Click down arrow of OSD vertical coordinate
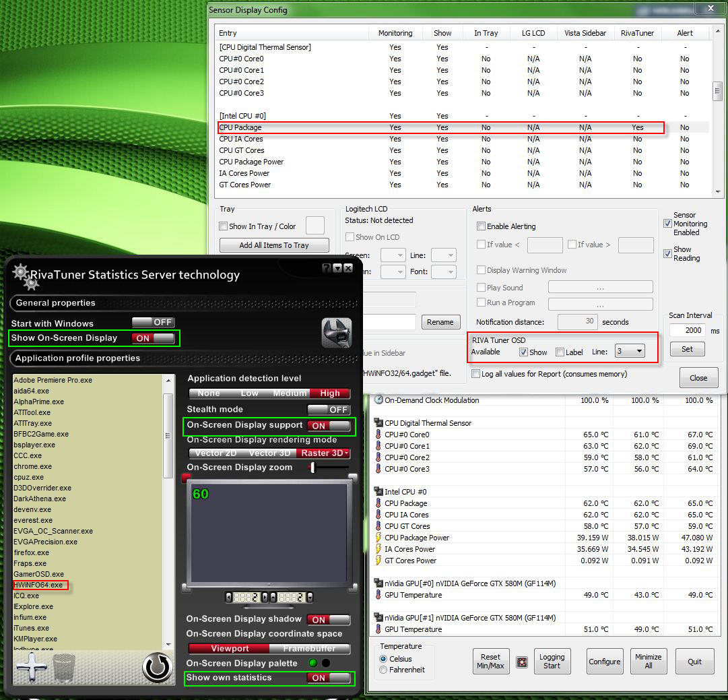 coord(310,597)
